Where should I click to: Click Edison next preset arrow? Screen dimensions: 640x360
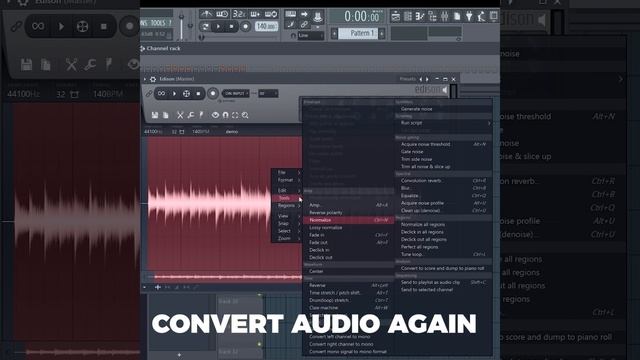427,79
